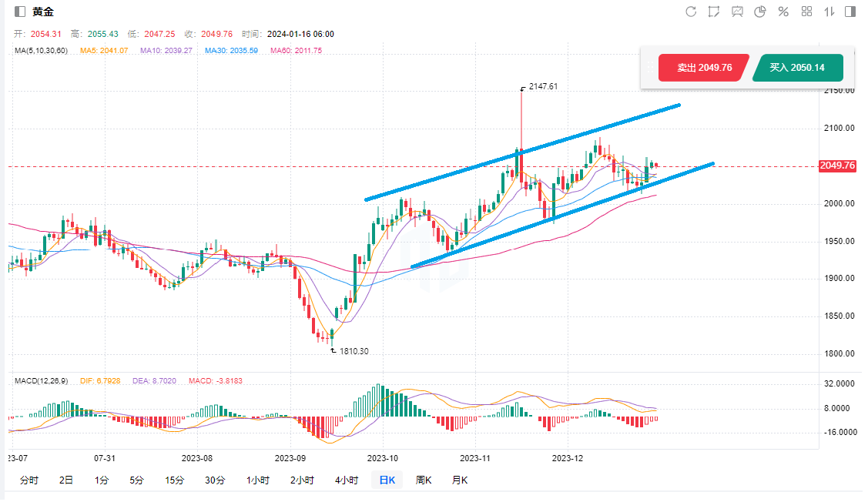
Task: Toggle the right sidebar panel icon
Action: [850, 12]
